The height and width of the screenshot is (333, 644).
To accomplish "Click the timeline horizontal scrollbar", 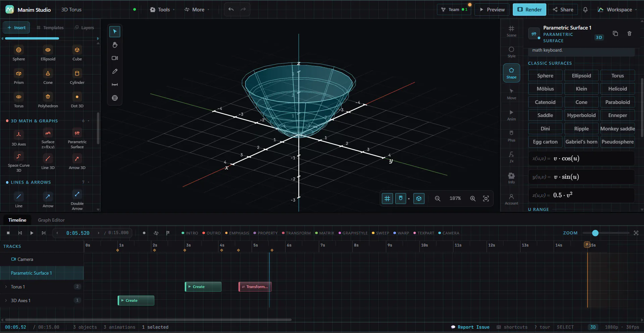I will (148, 320).
